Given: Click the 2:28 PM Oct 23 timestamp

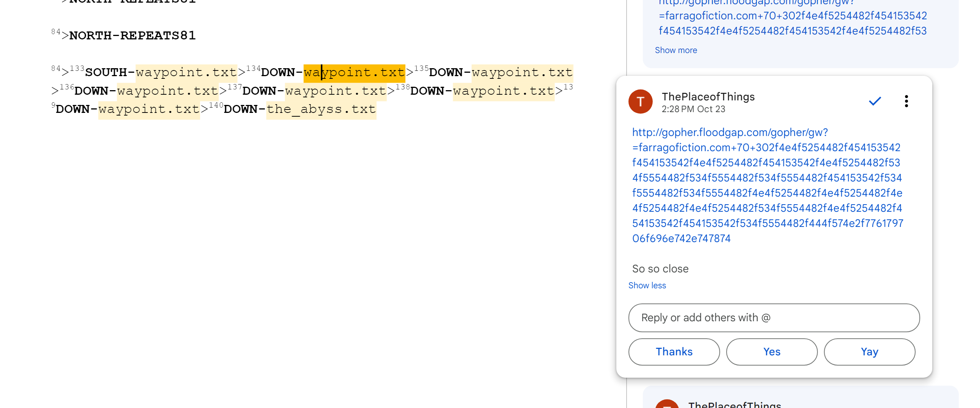Looking at the screenshot, I should (693, 109).
